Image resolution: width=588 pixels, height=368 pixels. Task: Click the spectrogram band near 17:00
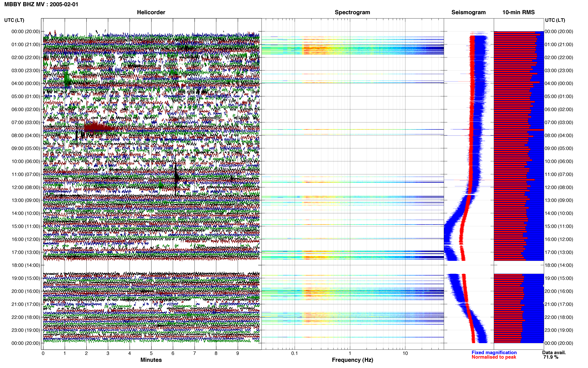click(x=353, y=255)
